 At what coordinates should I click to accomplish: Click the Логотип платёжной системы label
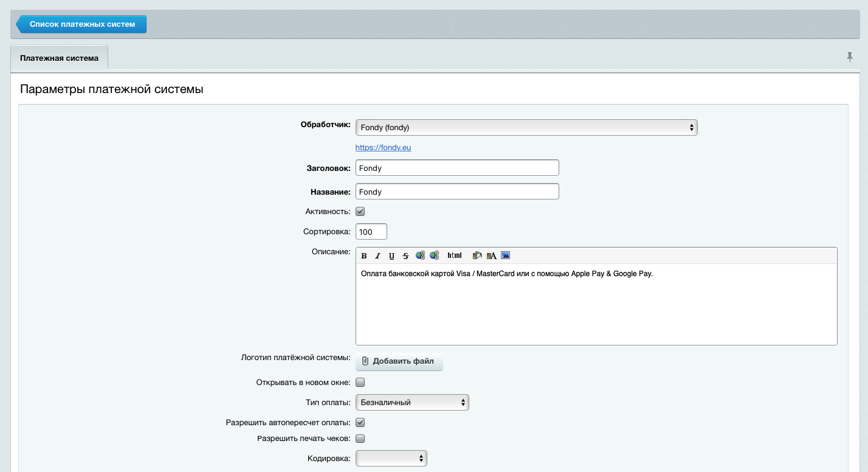click(296, 357)
